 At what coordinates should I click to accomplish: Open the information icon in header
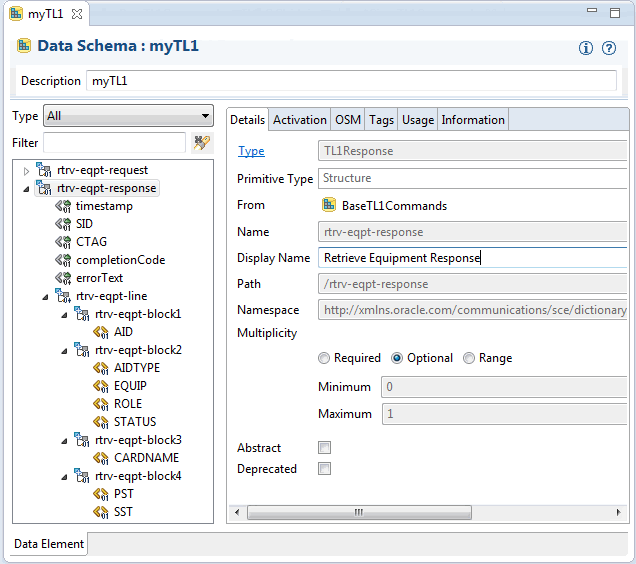pyautogui.click(x=585, y=48)
